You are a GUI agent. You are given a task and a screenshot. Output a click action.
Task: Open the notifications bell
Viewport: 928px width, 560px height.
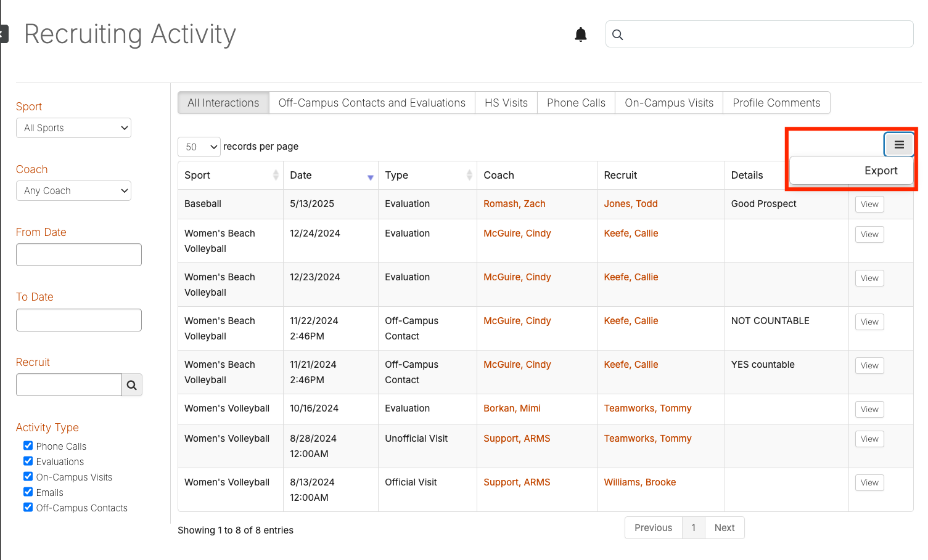[581, 34]
